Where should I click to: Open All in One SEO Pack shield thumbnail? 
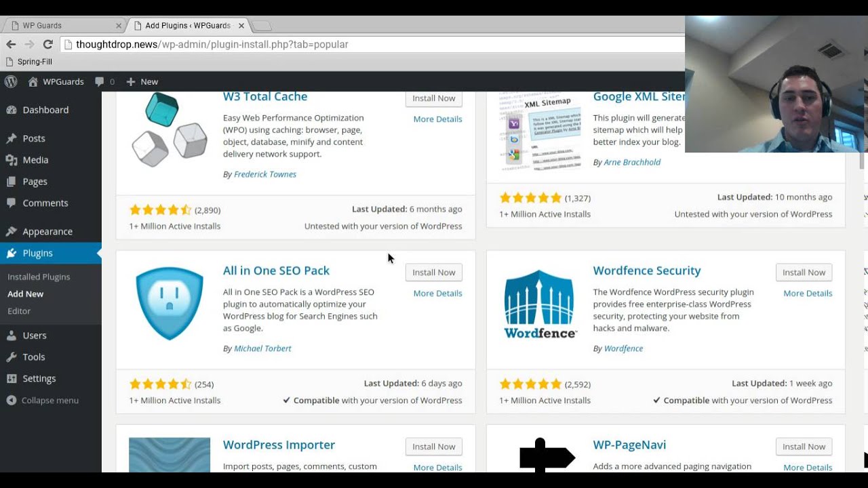170,304
